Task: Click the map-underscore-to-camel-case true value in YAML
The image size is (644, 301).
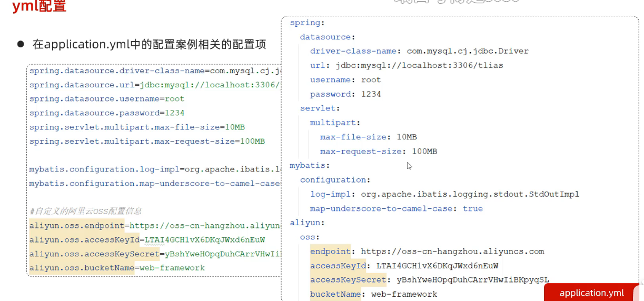Action: tap(472, 209)
